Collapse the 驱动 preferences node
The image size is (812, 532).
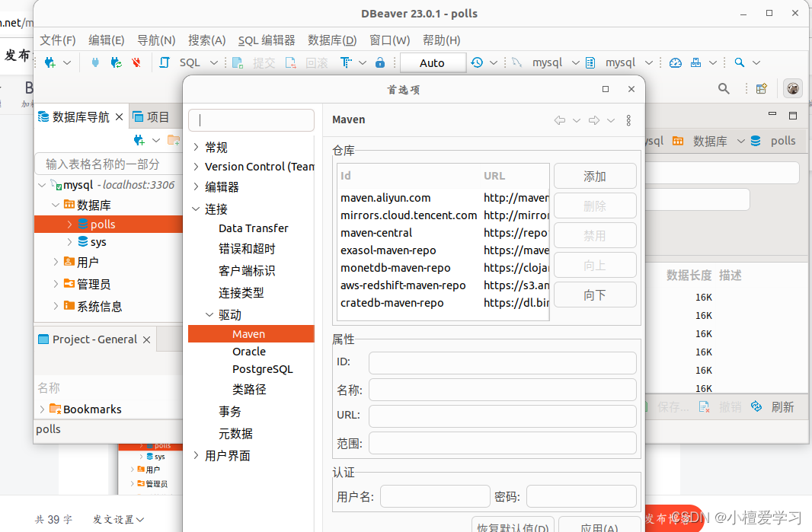point(209,314)
